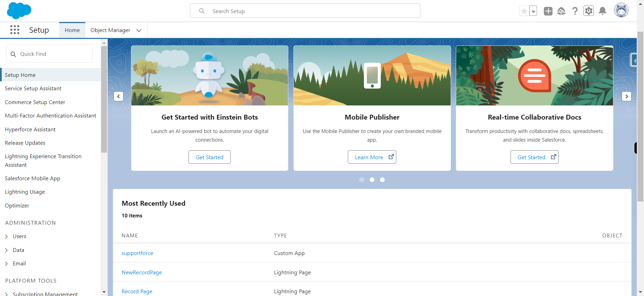The height and width of the screenshot is (296, 644).
Task: Click the Favorites star icon
Action: pyautogui.click(x=524, y=11)
